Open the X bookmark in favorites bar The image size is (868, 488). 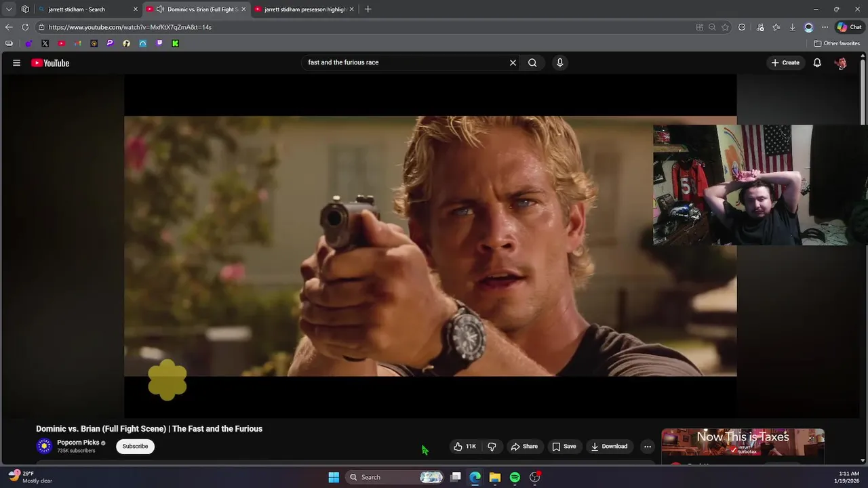(45, 43)
